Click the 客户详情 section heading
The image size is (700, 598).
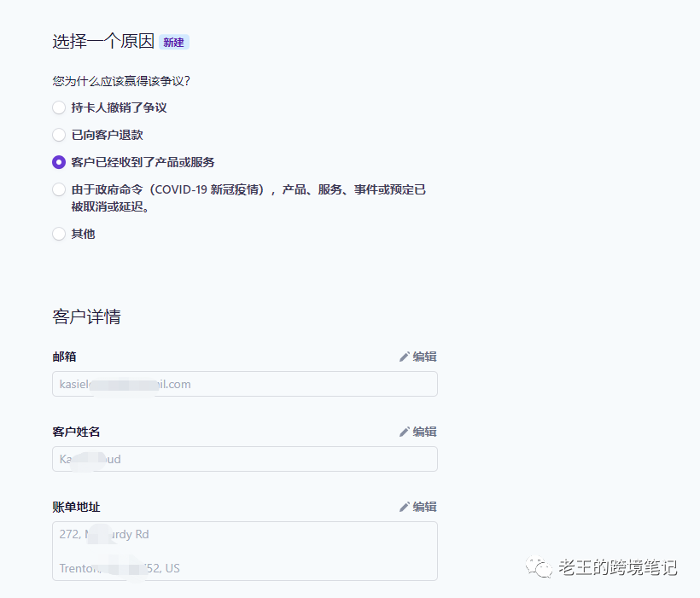coord(86,316)
